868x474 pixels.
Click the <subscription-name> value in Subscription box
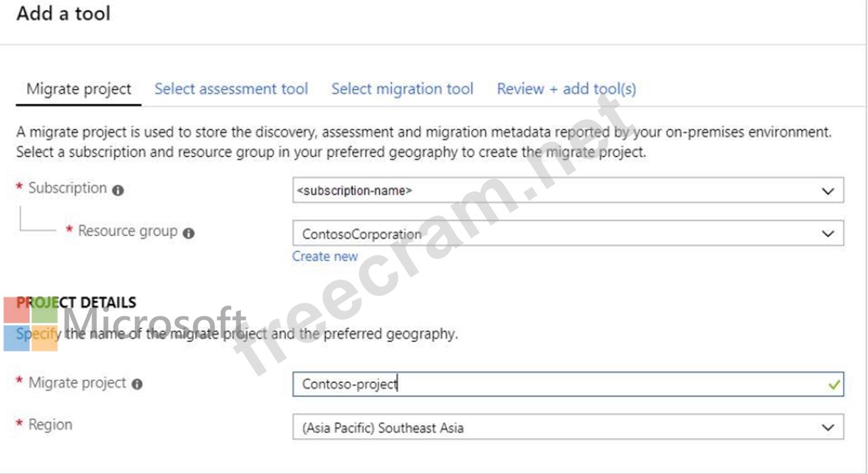pyautogui.click(x=354, y=190)
